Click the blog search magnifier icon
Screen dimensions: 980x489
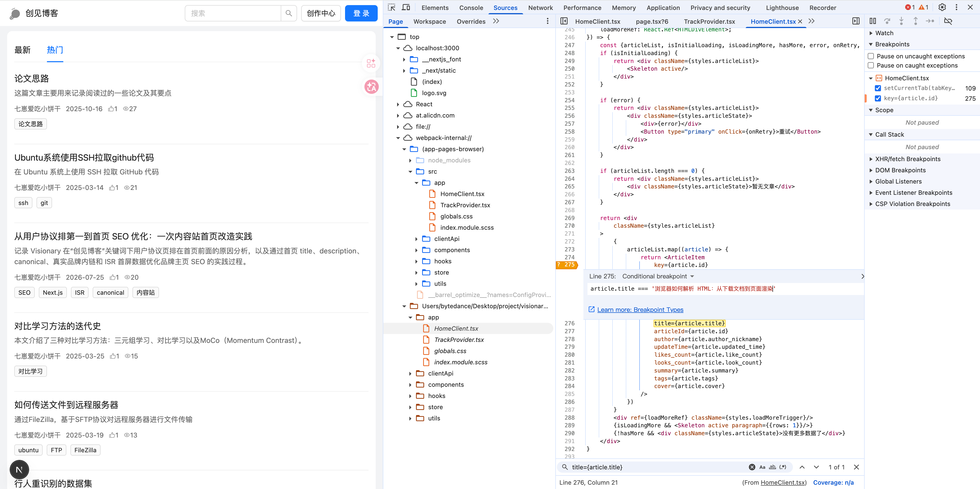289,13
